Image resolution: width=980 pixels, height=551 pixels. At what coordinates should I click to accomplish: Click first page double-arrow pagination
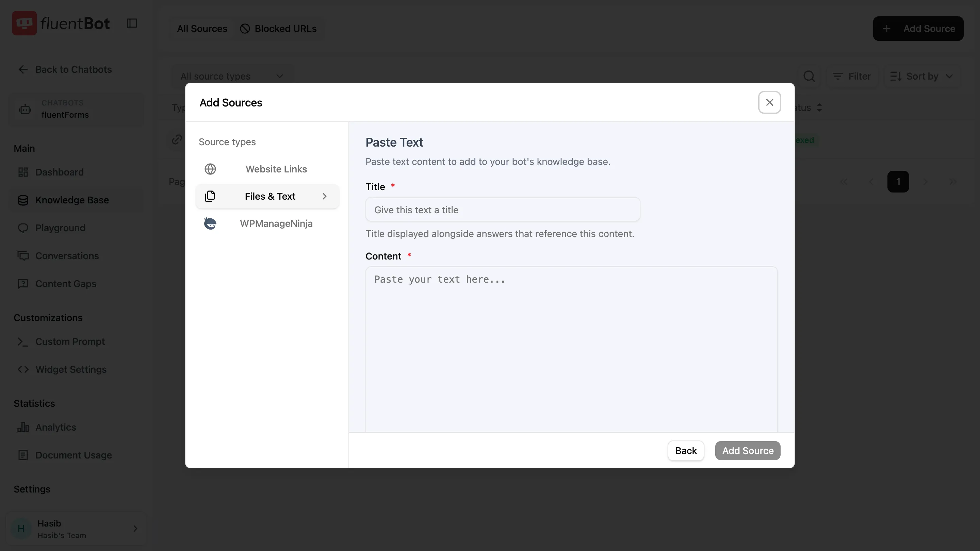(844, 182)
